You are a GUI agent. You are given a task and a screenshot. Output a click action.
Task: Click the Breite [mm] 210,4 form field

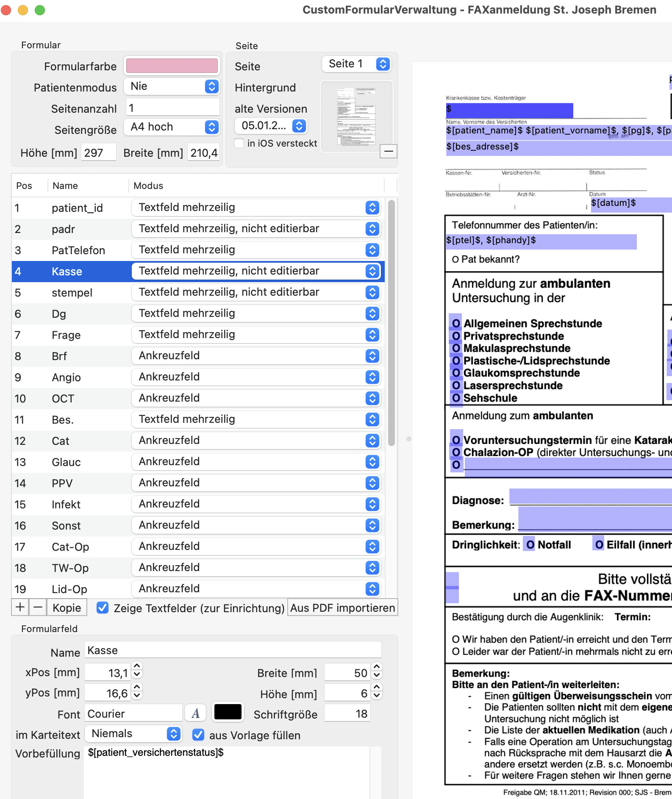pos(204,152)
